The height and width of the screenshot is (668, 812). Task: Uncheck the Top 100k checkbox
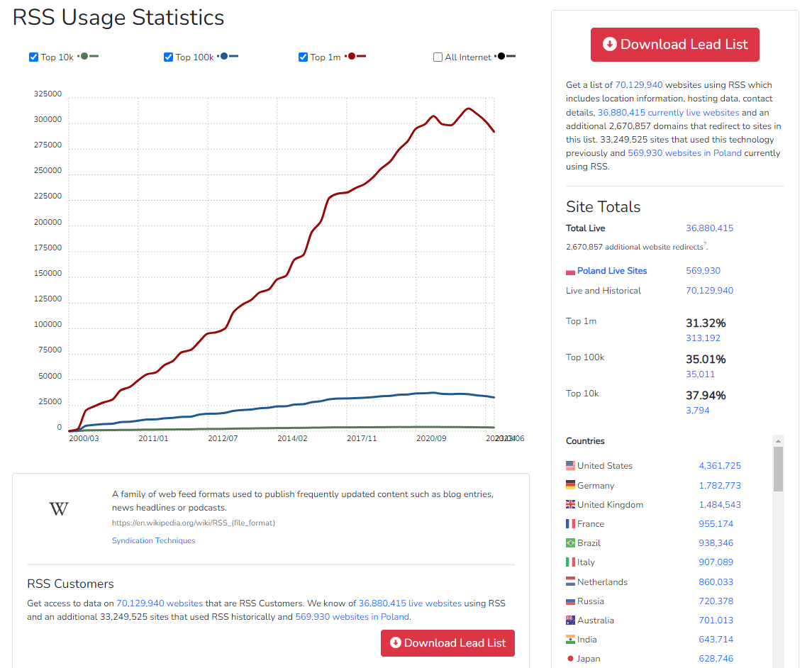[168, 57]
